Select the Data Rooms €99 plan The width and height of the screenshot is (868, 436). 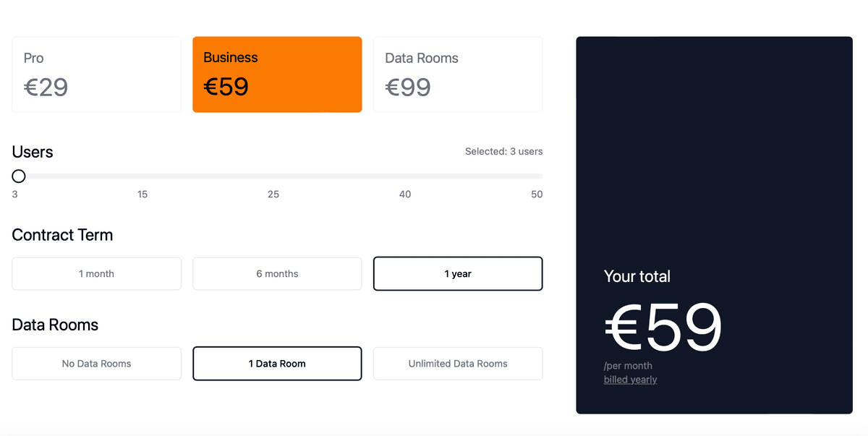[x=457, y=74]
